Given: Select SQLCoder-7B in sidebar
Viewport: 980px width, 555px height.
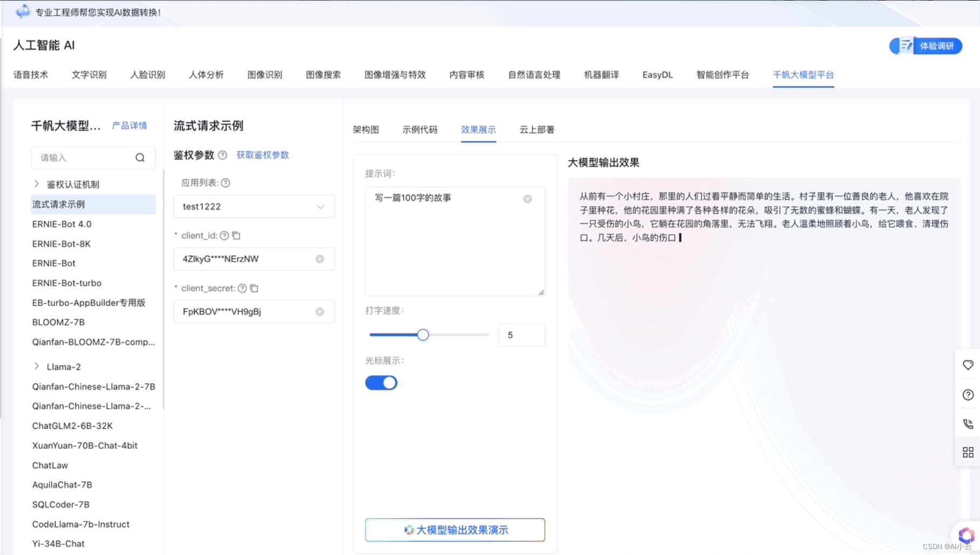Looking at the screenshot, I should tap(61, 505).
